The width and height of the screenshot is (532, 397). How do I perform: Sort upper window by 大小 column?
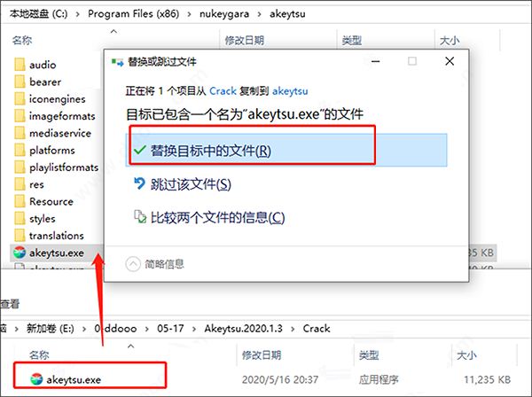450,41
